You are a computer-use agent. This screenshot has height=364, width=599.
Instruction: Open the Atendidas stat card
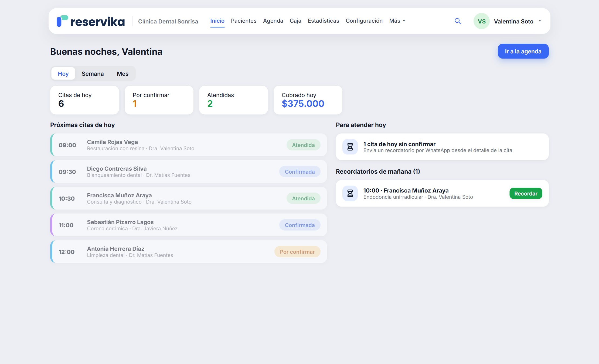pos(233,100)
